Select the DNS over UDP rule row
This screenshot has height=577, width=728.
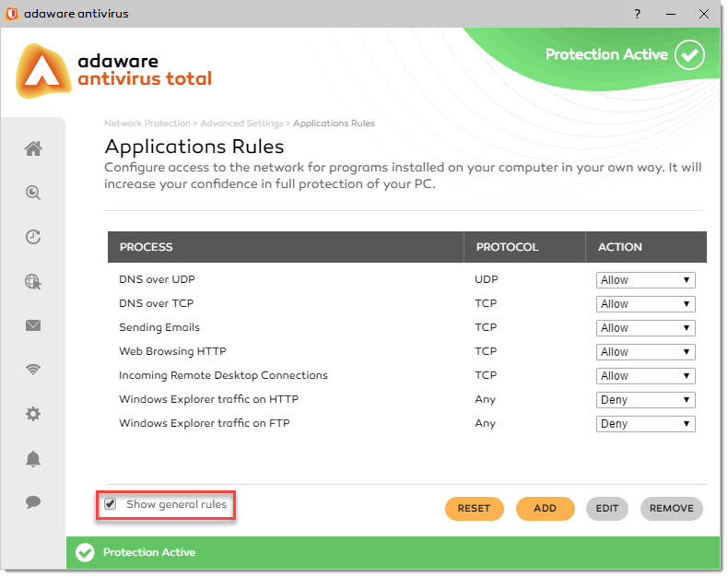tap(407, 279)
